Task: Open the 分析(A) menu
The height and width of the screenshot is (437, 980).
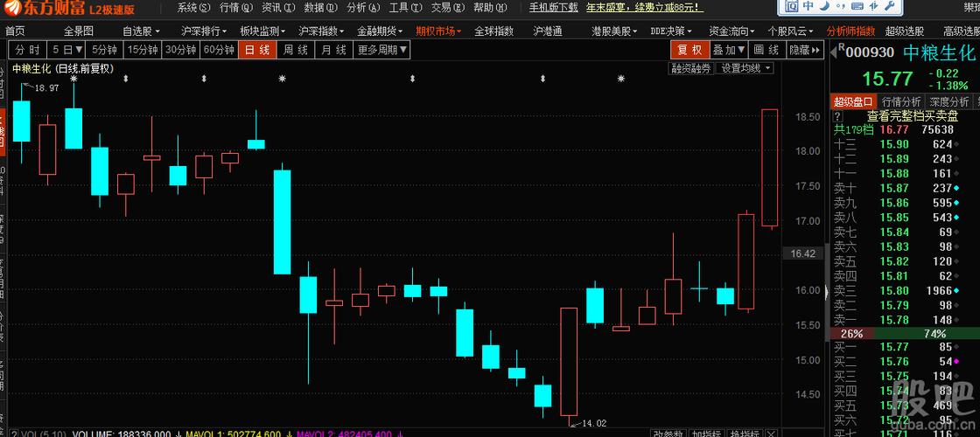Action: click(x=363, y=8)
